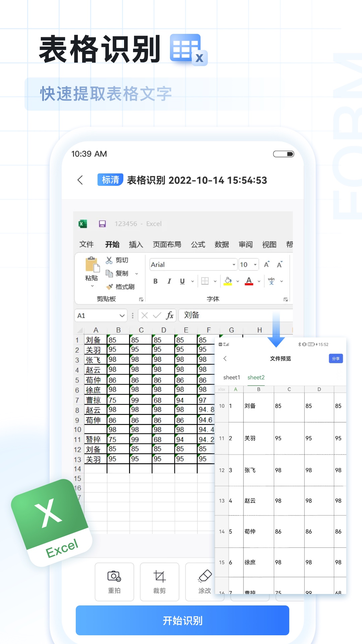Click the green Excel file logo
This screenshot has width=362, height=644.
point(51,523)
